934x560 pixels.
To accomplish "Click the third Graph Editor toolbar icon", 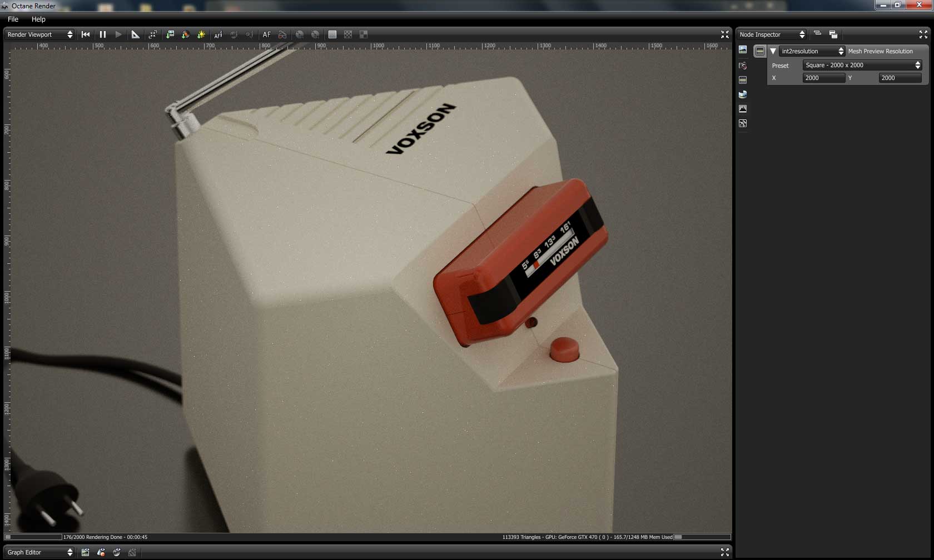I will pyautogui.click(x=117, y=552).
